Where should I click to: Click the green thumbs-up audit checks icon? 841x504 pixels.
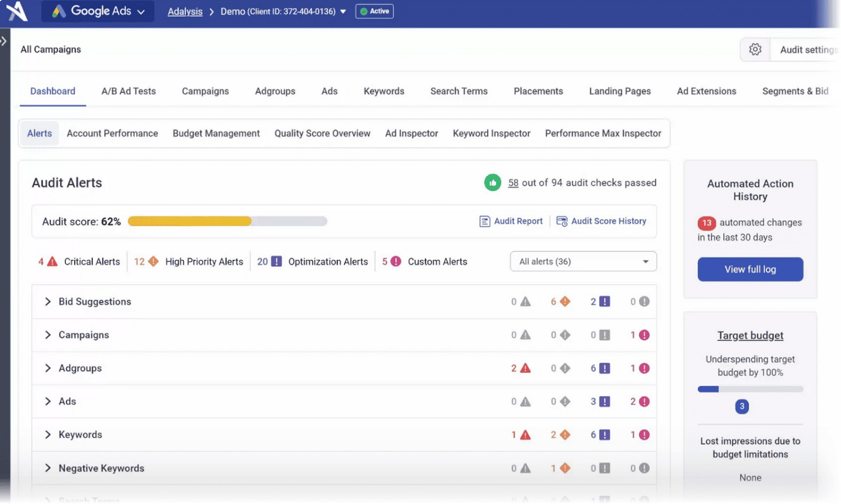[493, 183]
